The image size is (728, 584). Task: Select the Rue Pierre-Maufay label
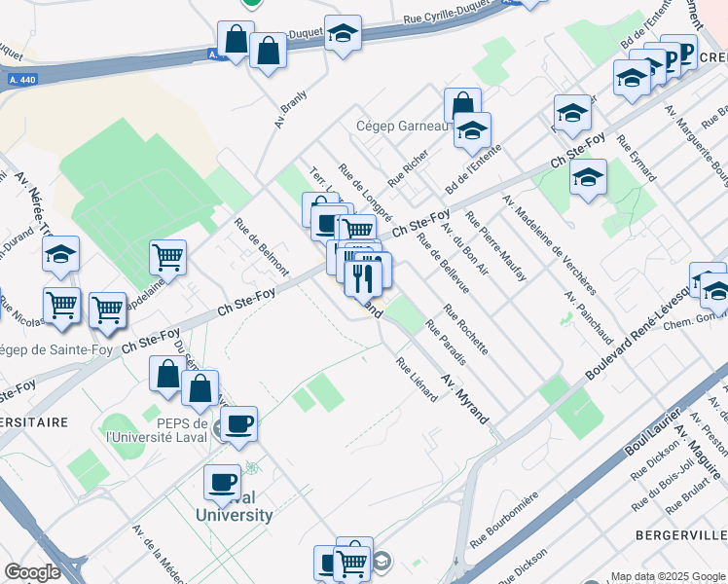coord(496,246)
